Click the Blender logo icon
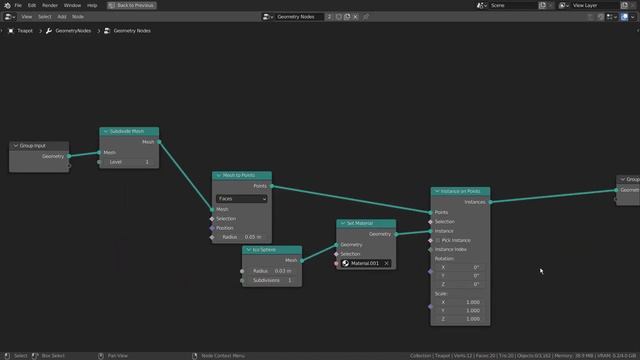The image size is (640, 360). (7, 5)
